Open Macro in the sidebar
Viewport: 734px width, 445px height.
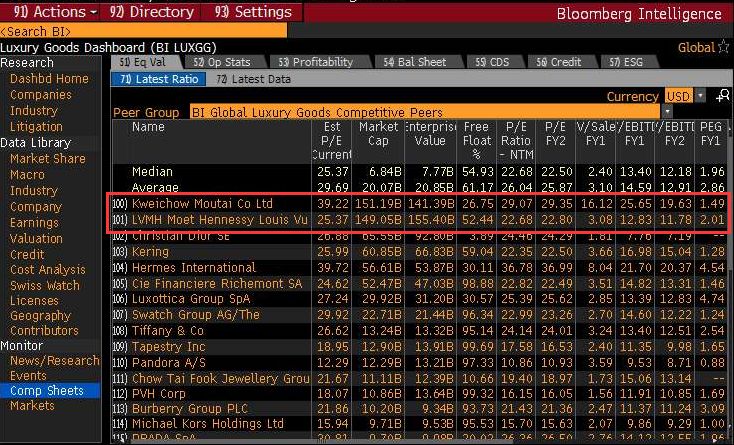27,175
